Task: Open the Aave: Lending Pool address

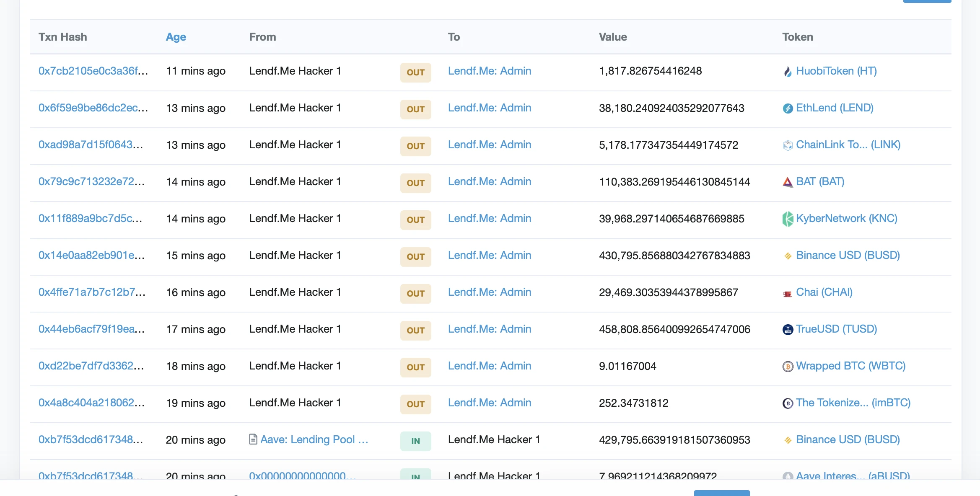Action: click(x=314, y=439)
